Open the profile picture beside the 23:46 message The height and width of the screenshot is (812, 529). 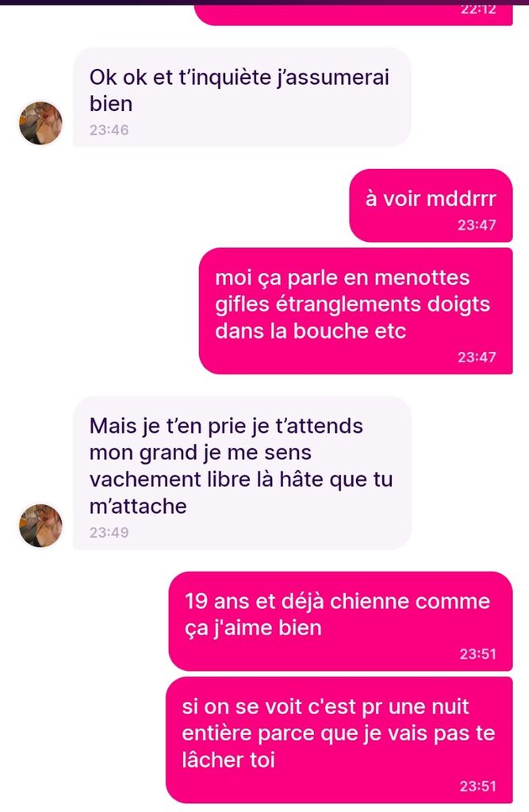click(x=41, y=123)
